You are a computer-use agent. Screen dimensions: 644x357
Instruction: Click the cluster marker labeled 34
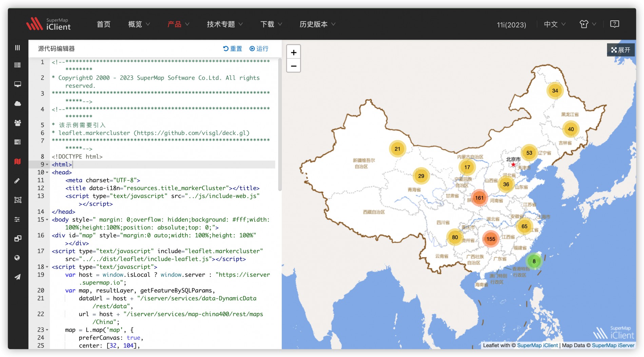coord(555,91)
